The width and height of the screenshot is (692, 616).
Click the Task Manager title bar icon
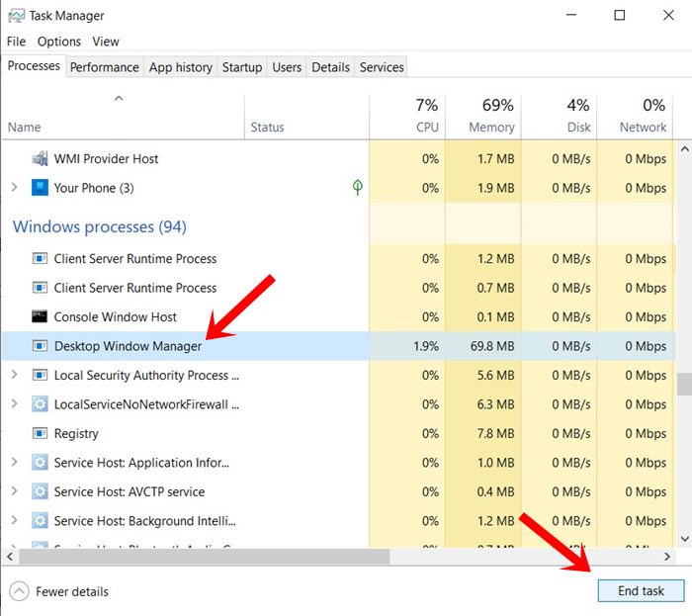(x=16, y=16)
